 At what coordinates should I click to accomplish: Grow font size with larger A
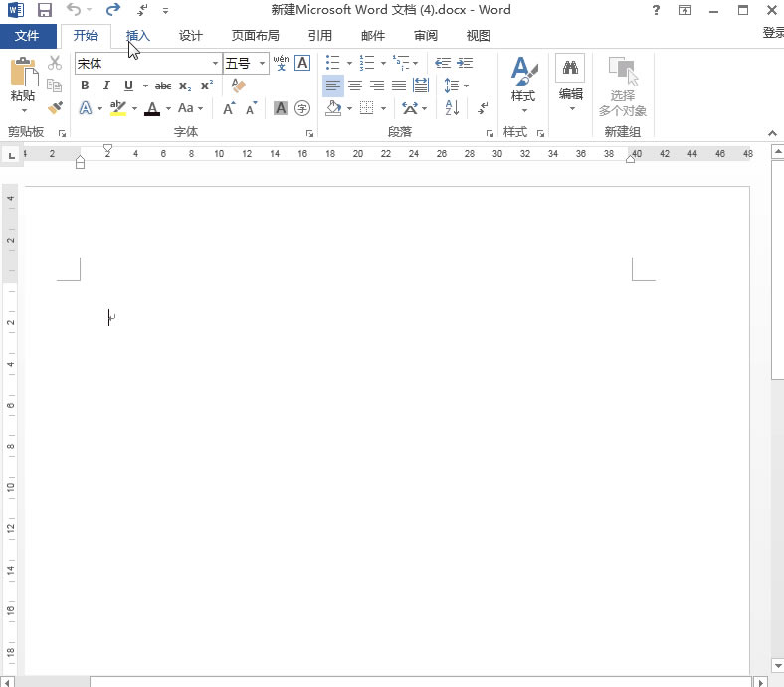pyautogui.click(x=229, y=108)
